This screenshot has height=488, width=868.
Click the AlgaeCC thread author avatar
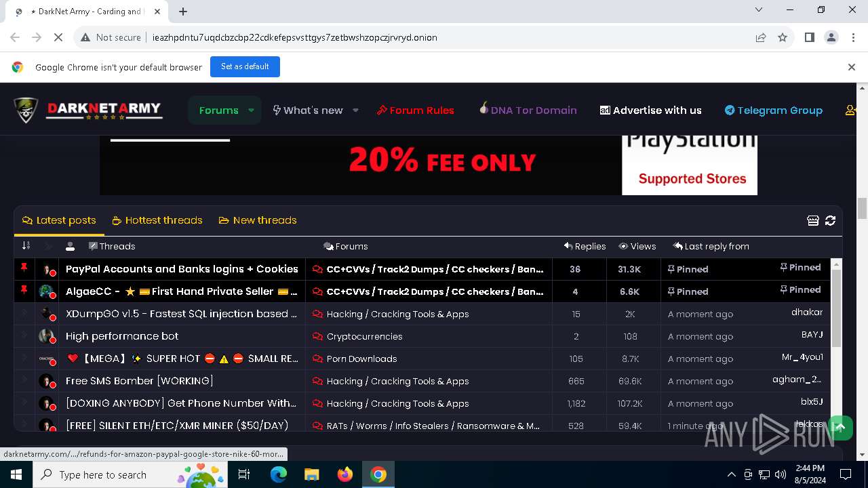tap(47, 291)
